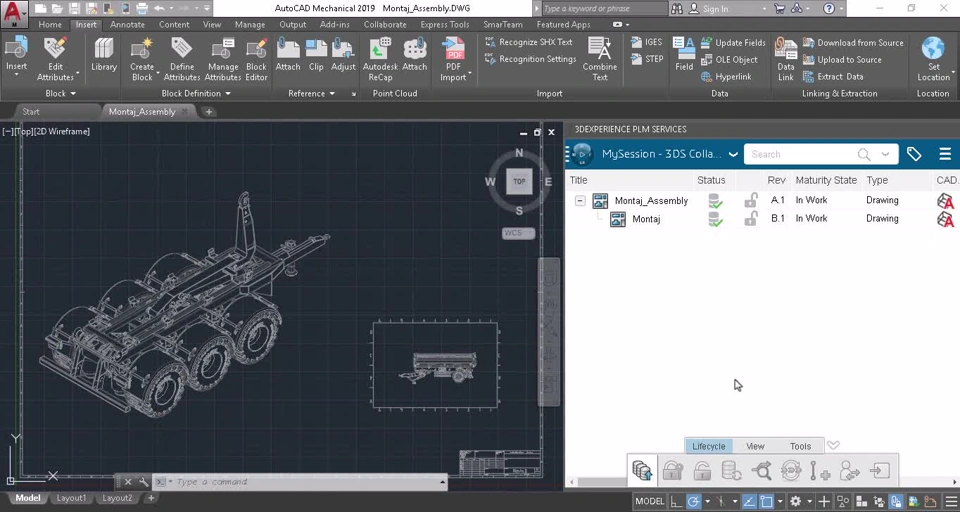Toggle the lock status of Montaj_Assembly row
The image size is (960, 512).
tap(750, 201)
